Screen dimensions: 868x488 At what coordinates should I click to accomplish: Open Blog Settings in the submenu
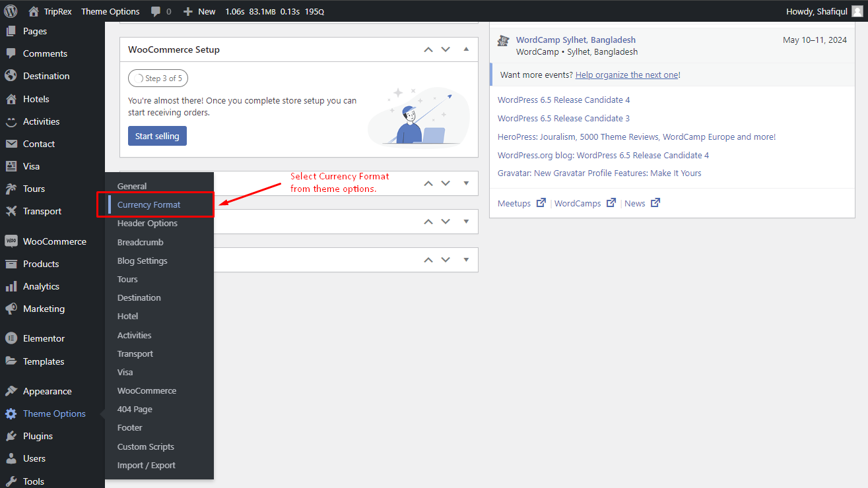[143, 260]
